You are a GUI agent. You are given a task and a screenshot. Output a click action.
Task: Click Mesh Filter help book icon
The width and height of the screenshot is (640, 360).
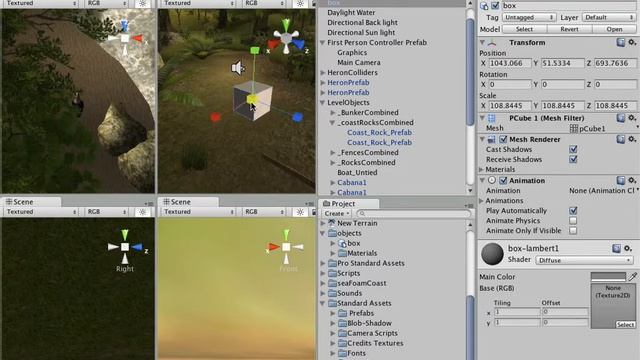click(x=621, y=118)
